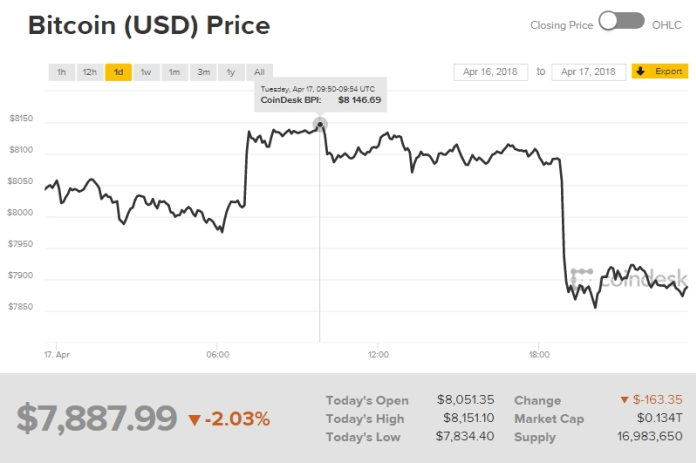Switch chart to 1m range

(174, 72)
